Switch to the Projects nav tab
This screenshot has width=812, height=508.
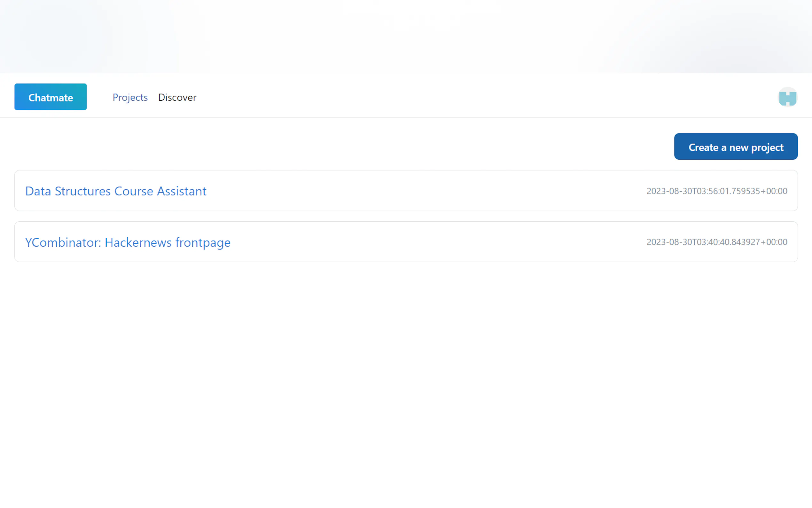click(130, 98)
